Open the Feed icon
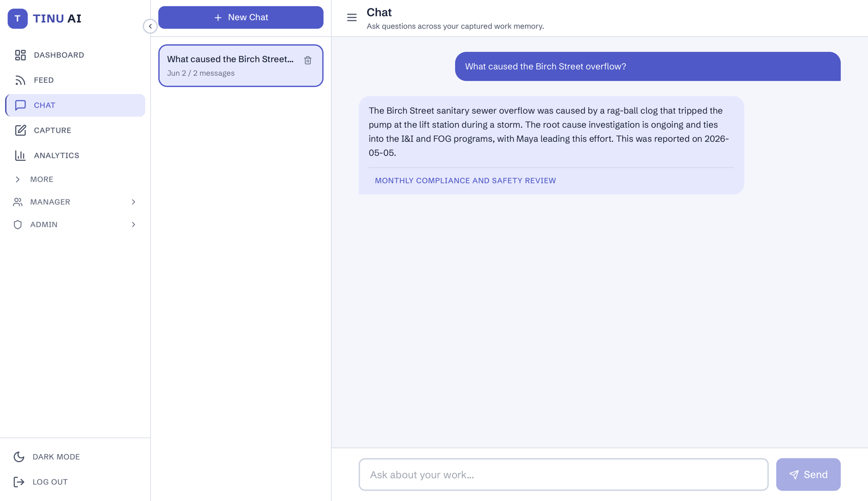 [x=20, y=80]
